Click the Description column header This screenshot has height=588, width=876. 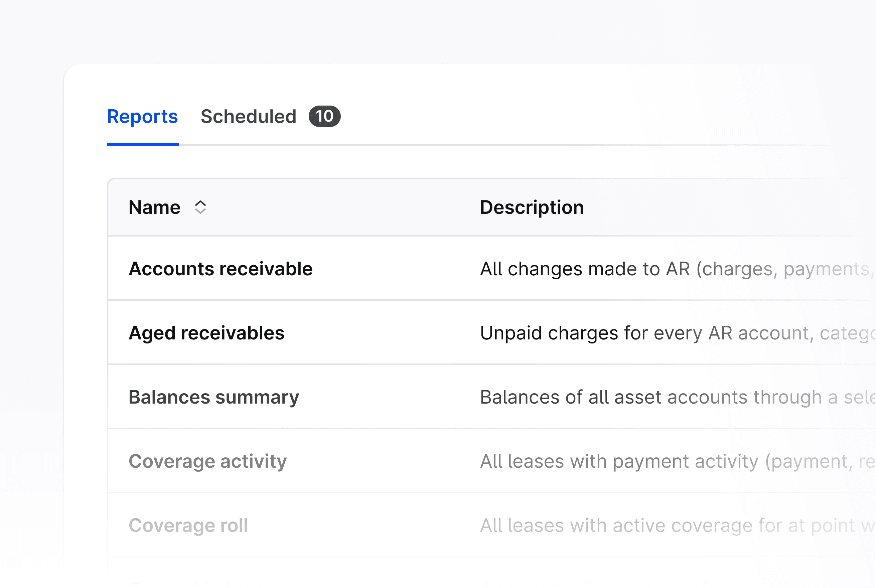[532, 207]
